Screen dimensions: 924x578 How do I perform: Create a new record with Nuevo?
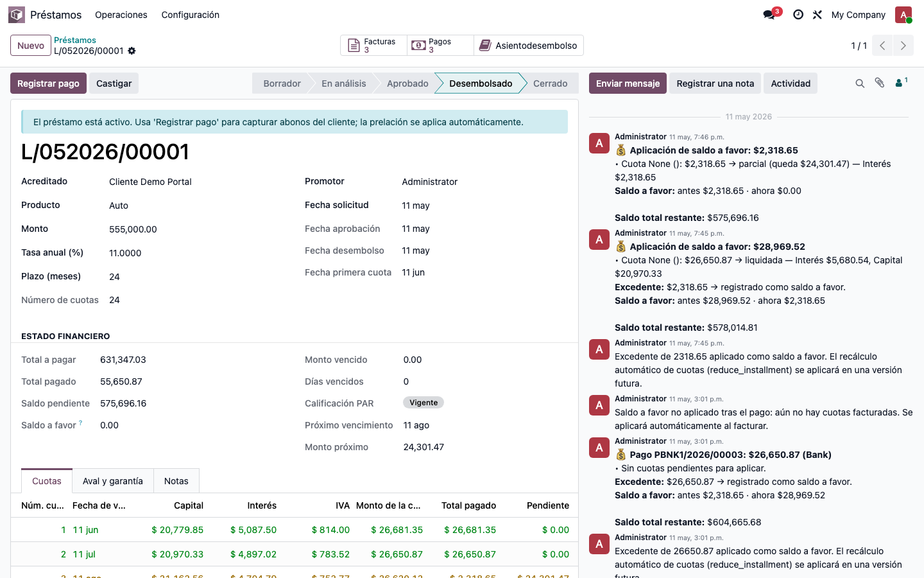click(31, 46)
